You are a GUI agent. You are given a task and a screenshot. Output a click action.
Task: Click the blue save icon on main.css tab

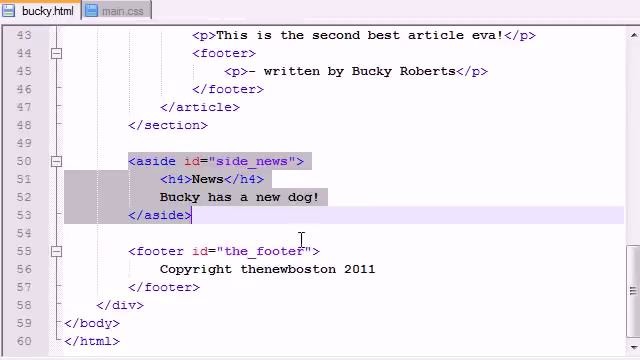pyautogui.click(x=91, y=11)
